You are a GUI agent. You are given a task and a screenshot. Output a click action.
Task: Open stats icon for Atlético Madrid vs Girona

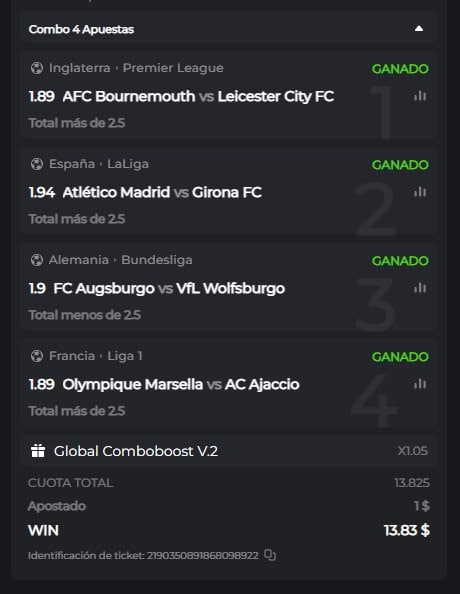(420, 192)
